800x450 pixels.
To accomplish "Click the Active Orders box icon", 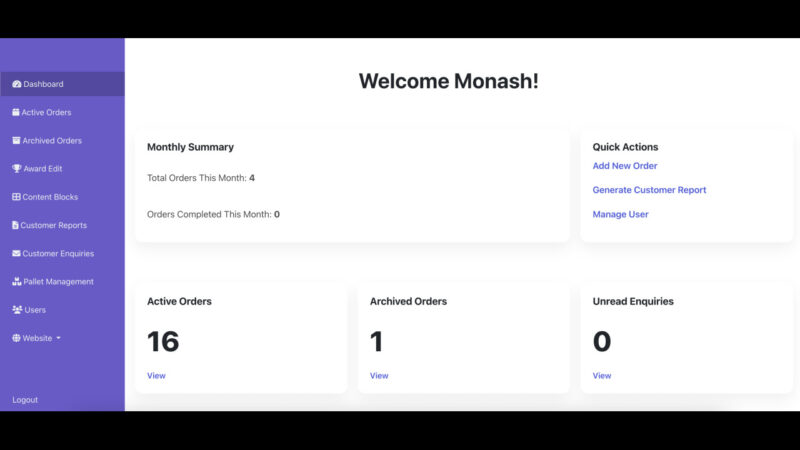I will point(16,112).
